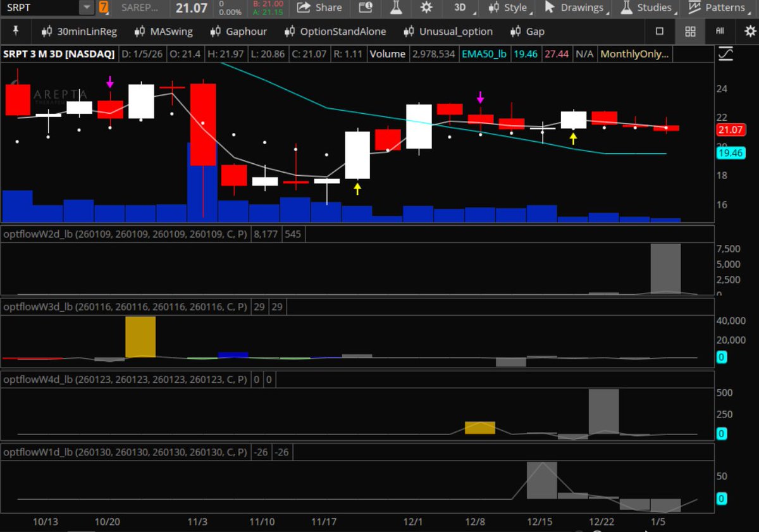Screen dimensions: 759x532
Task: Click the Share button
Action: tap(319, 8)
